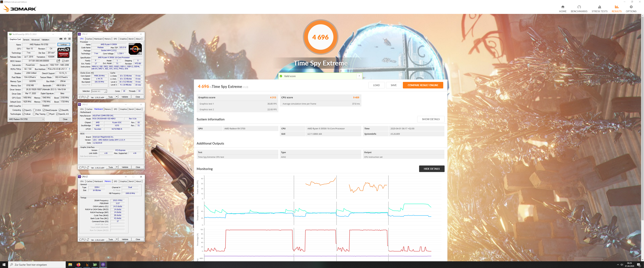Viewport: 644px width, 268px height.
Task: Click the CPU score value 9 459
Action: (x=356, y=98)
